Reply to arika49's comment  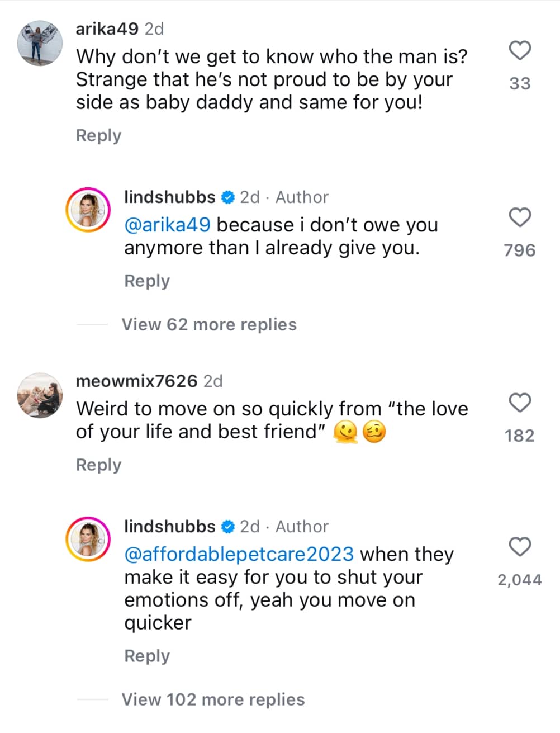coord(98,135)
